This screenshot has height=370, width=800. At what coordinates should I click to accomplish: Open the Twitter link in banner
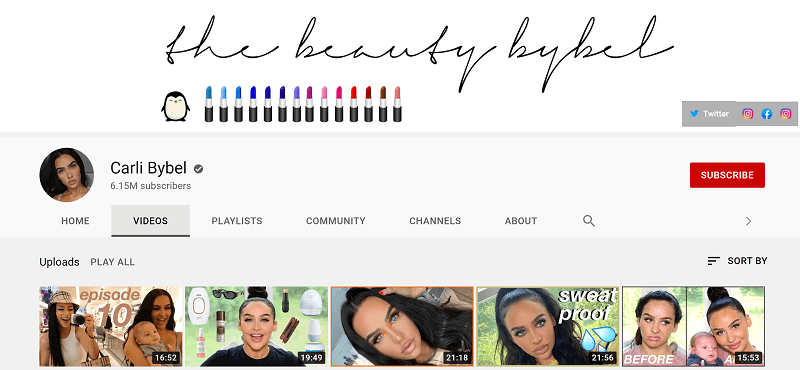709,114
